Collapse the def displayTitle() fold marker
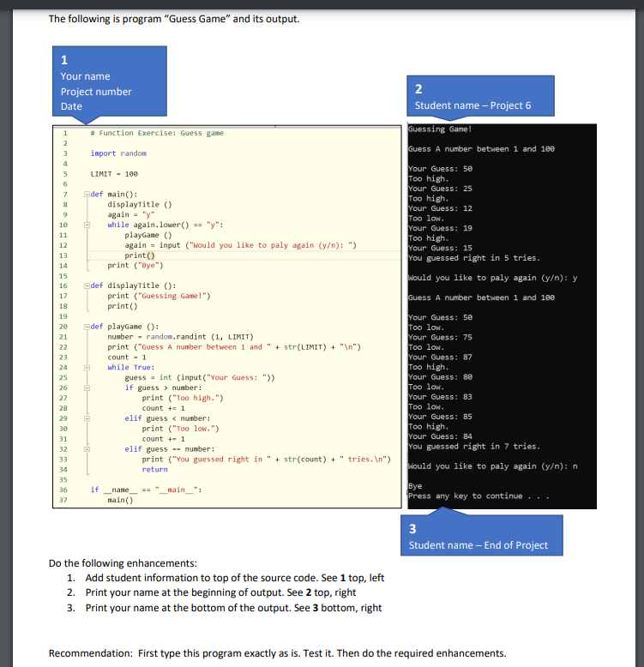This screenshot has height=667, width=644. [87, 285]
